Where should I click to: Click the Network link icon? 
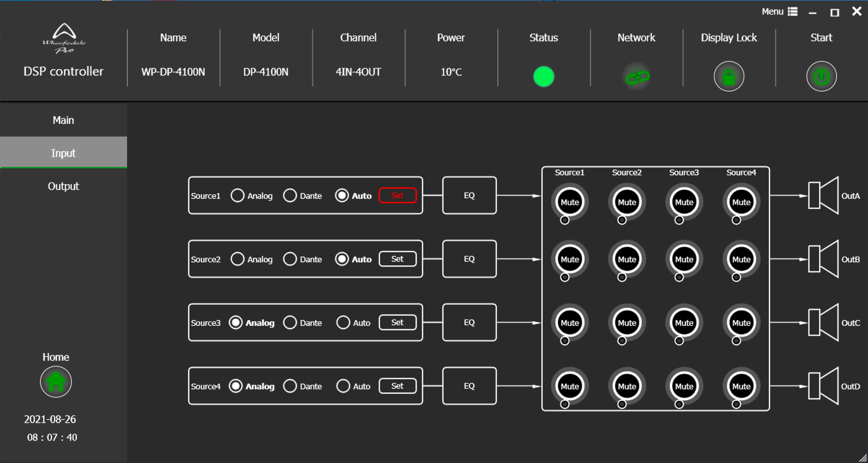pyautogui.click(x=636, y=77)
